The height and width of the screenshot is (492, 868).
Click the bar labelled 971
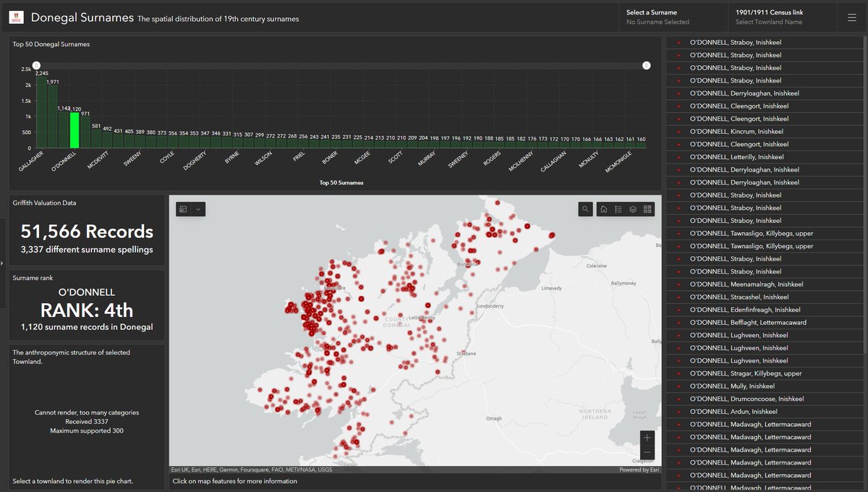pyautogui.click(x=85, y=133)
